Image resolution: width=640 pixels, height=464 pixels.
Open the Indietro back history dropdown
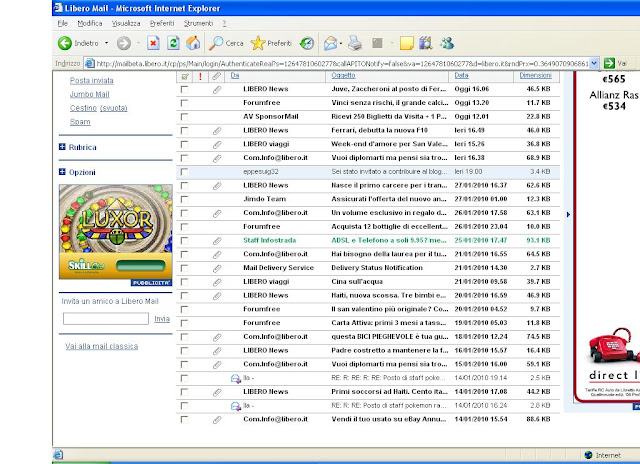click(x=107, y=43)
